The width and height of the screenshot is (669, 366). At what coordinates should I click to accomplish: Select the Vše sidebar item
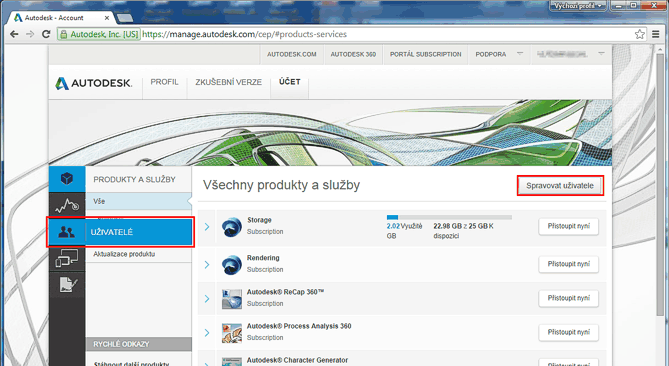tap(139, 201)
